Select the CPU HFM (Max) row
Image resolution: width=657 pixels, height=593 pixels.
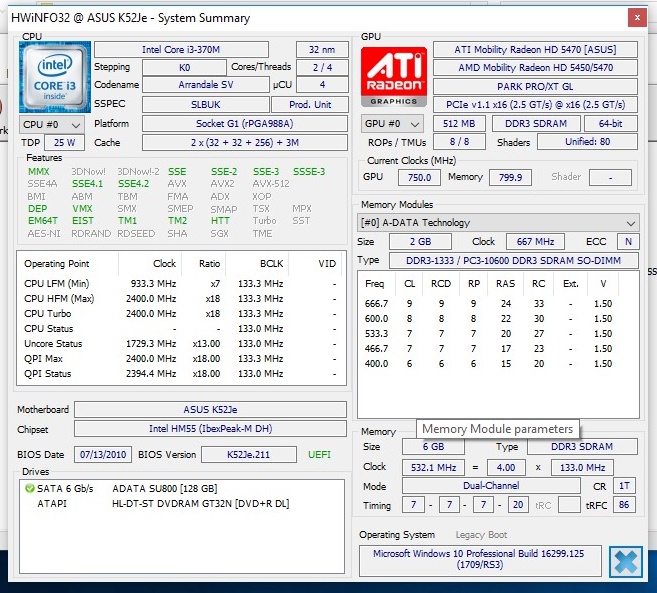click(181, 299)
